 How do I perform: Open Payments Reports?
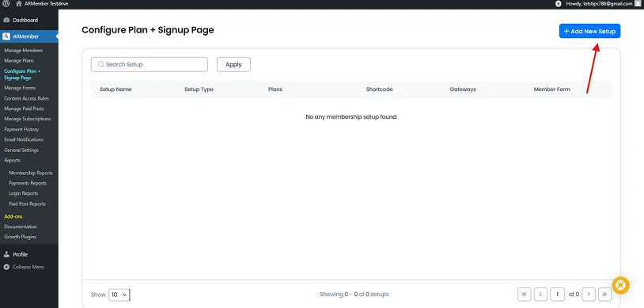click(x=28, y=183)
